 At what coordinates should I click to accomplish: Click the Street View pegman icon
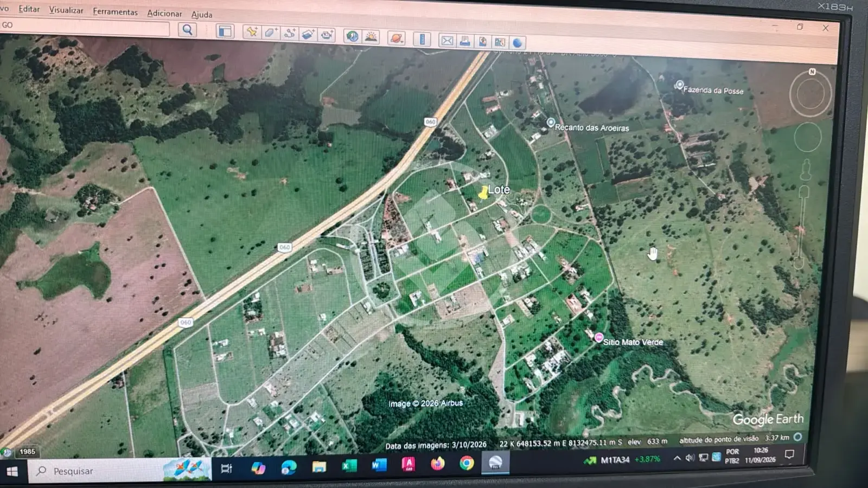(806, 170)
